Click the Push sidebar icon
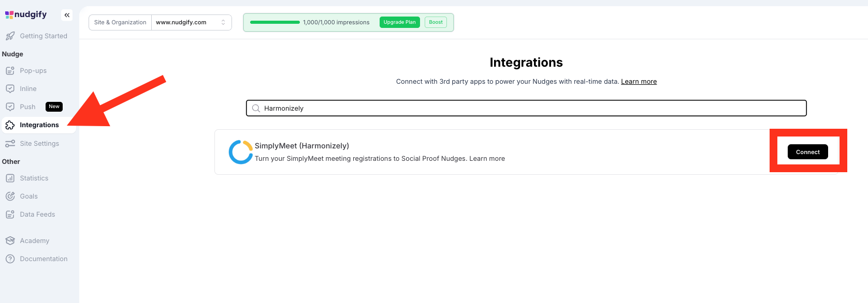This screenshot has width=868, height=303. coord(10,107)
